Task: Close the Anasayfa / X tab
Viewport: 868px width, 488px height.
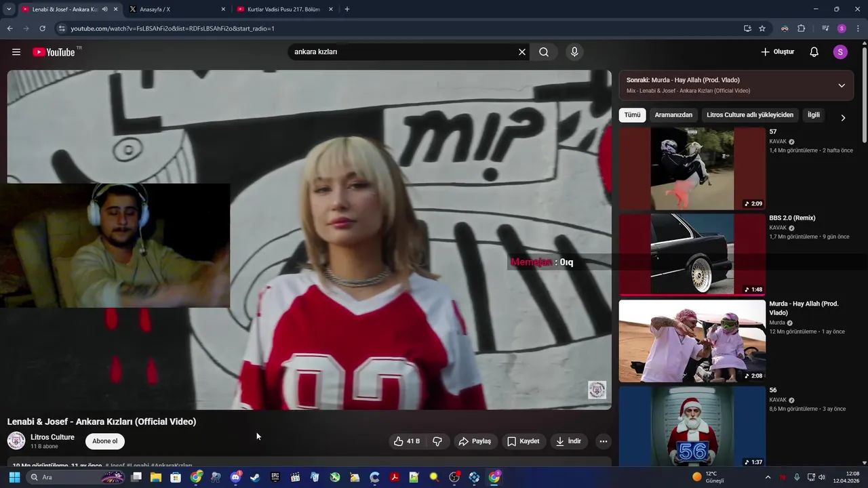Action: [223, 9]
